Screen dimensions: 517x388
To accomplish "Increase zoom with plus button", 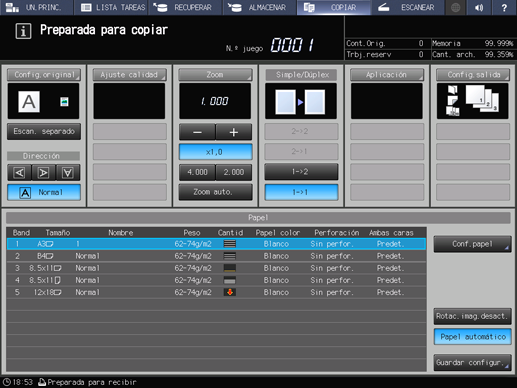I will point(234,132).
